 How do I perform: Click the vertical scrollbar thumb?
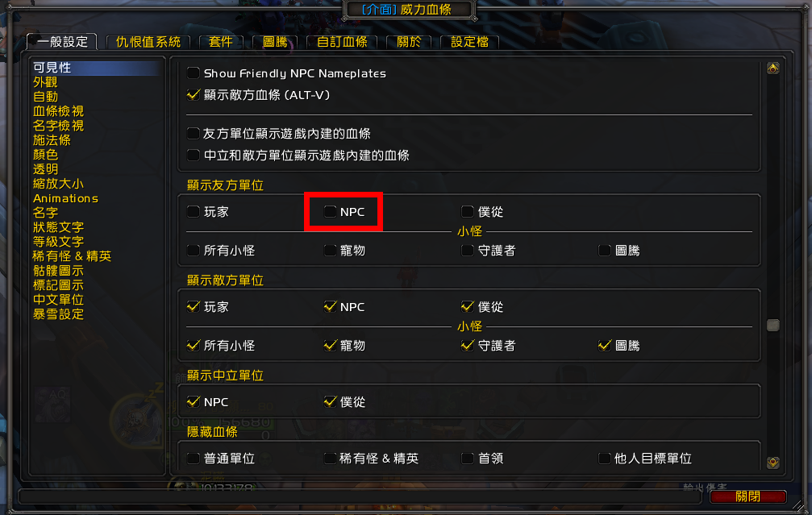[772, 325]
